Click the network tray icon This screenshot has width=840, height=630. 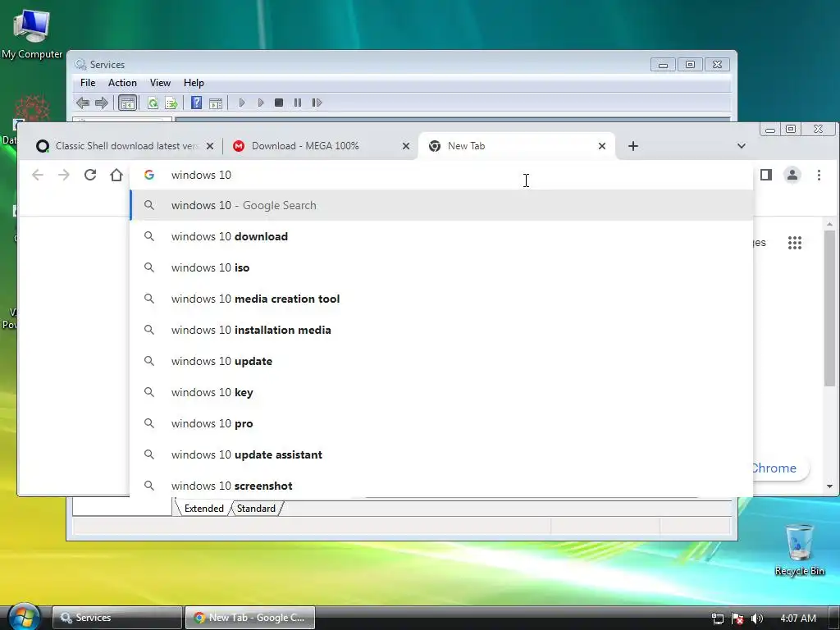718,619
